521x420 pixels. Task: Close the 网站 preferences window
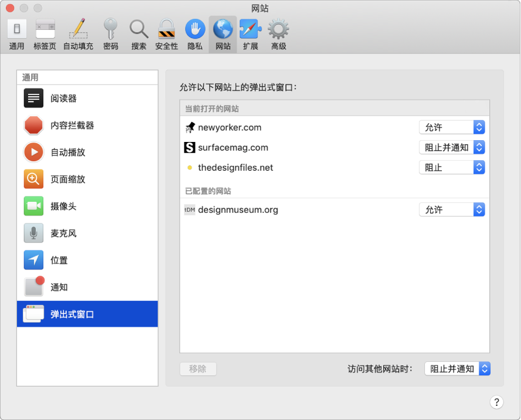pos(10,8)
